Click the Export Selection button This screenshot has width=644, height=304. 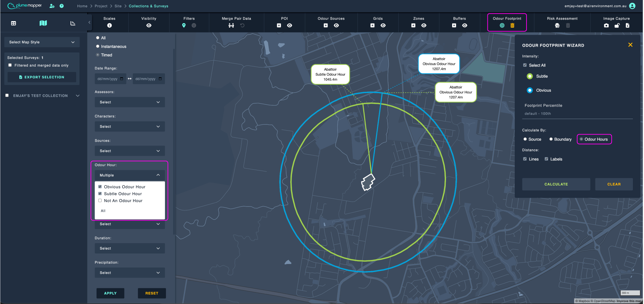[x=42, y=77]
